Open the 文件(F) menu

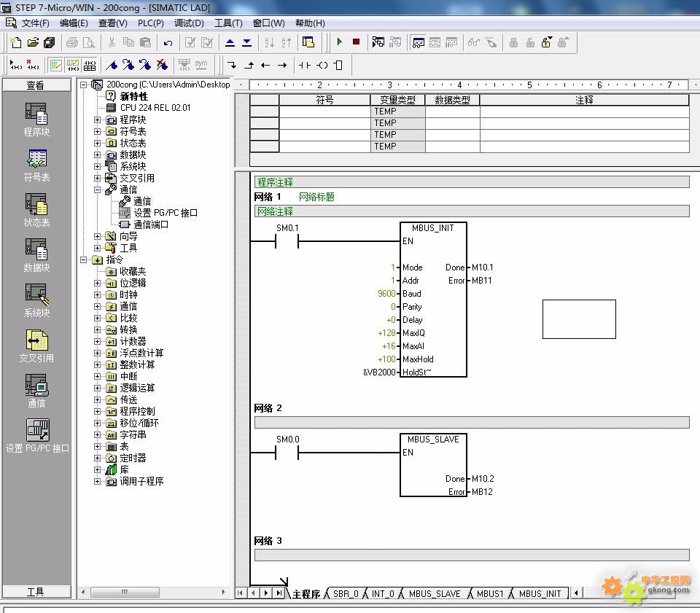coord(35,23)
